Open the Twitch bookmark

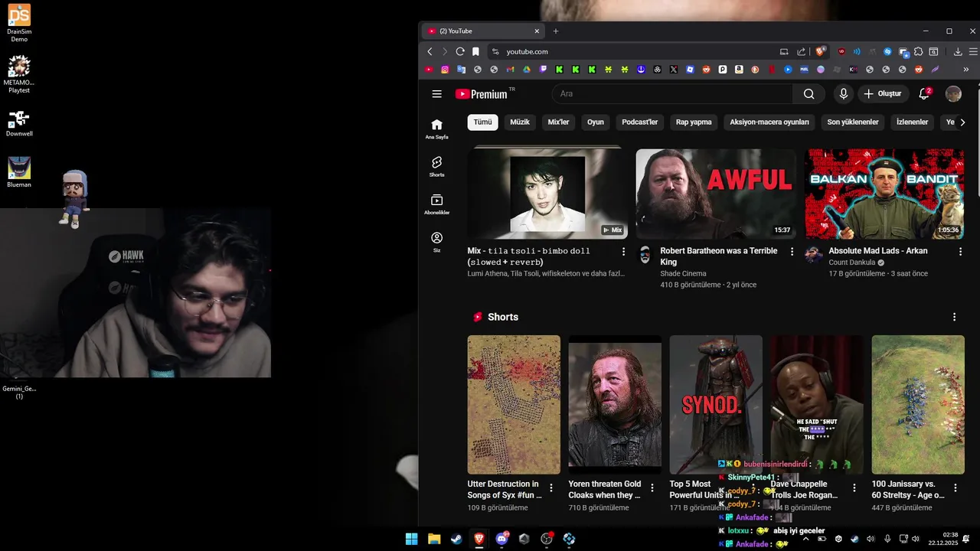coord(543,69)
